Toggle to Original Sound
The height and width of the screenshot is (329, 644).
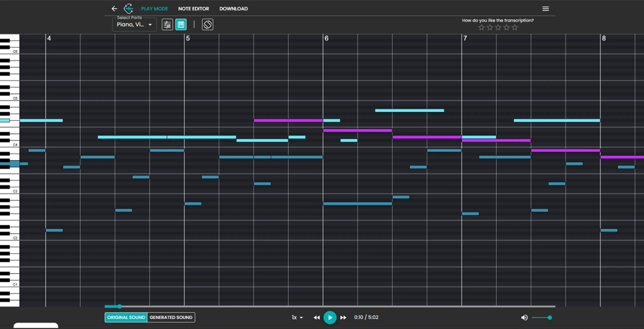[x=126, y=317]
